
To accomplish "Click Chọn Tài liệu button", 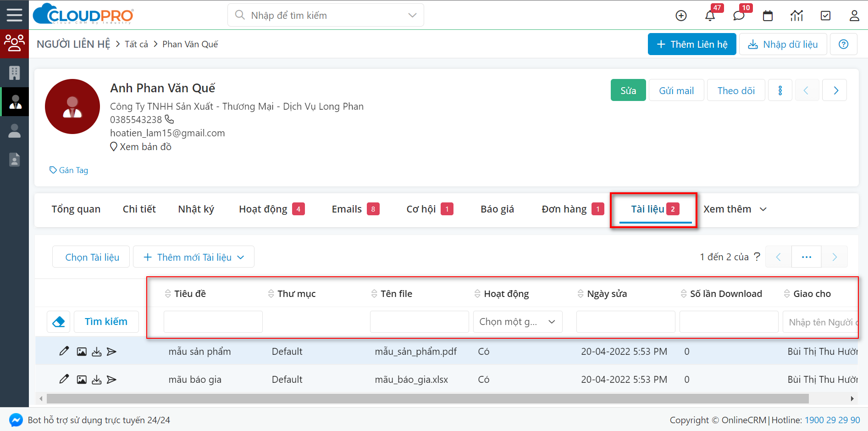I will coord(91,257).
